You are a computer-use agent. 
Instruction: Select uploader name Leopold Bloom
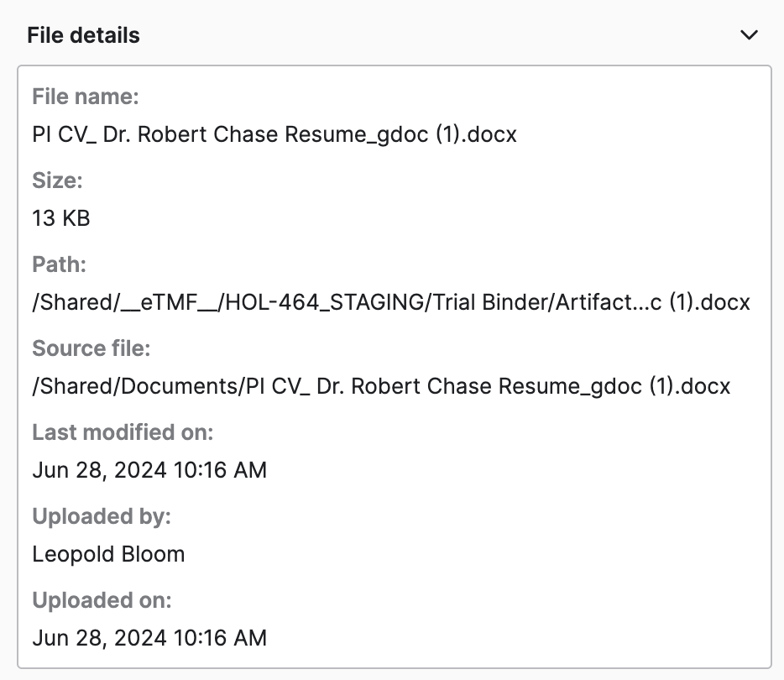108,555
